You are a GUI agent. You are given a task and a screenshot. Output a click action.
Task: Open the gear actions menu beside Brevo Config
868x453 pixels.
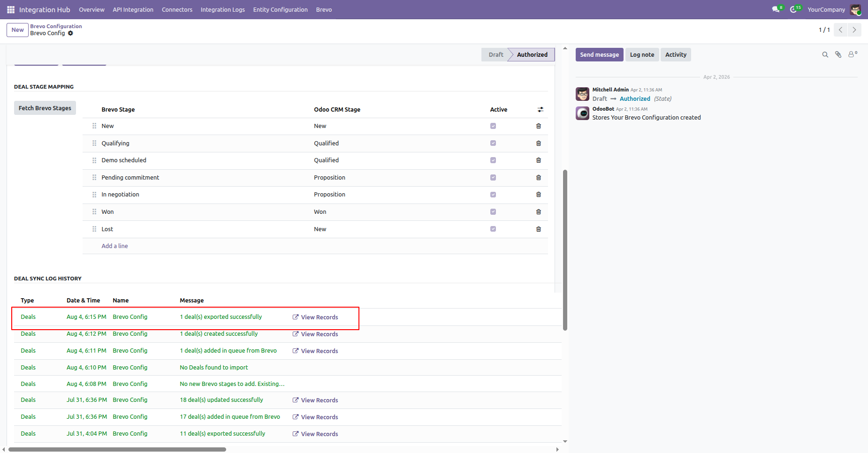coord(70,33)
